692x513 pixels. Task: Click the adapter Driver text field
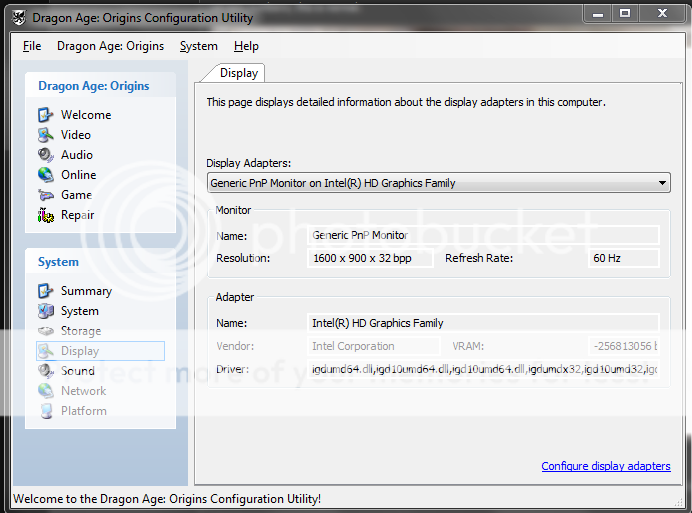(x=483, y=370)
